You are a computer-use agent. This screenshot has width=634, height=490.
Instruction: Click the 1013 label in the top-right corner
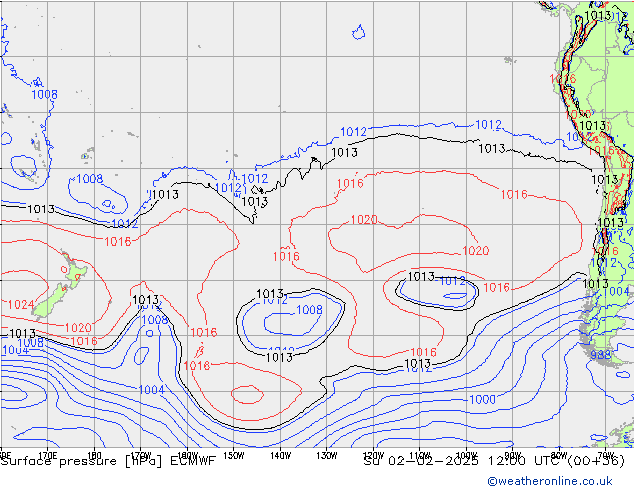pos(599,16)
